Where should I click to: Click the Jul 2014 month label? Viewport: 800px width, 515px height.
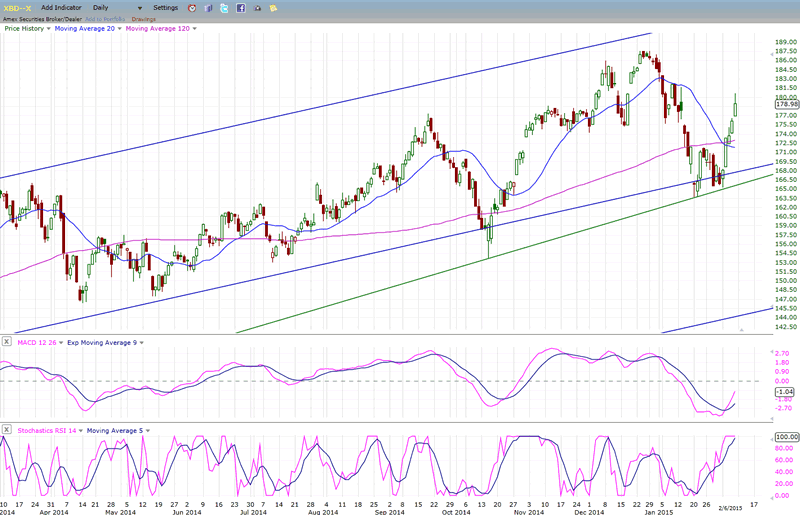point(253,512)
